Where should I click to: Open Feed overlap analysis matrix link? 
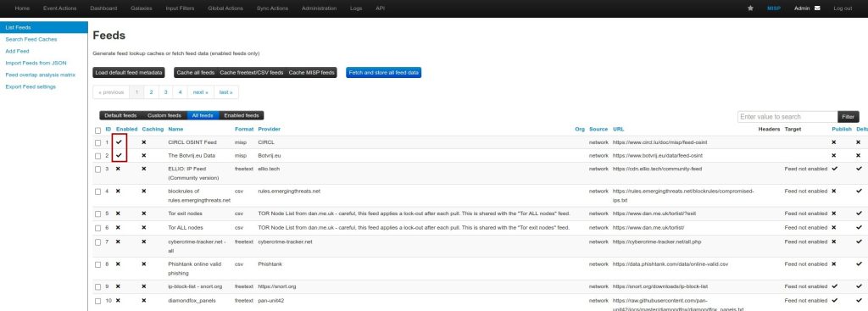click(x=41, y=75)
